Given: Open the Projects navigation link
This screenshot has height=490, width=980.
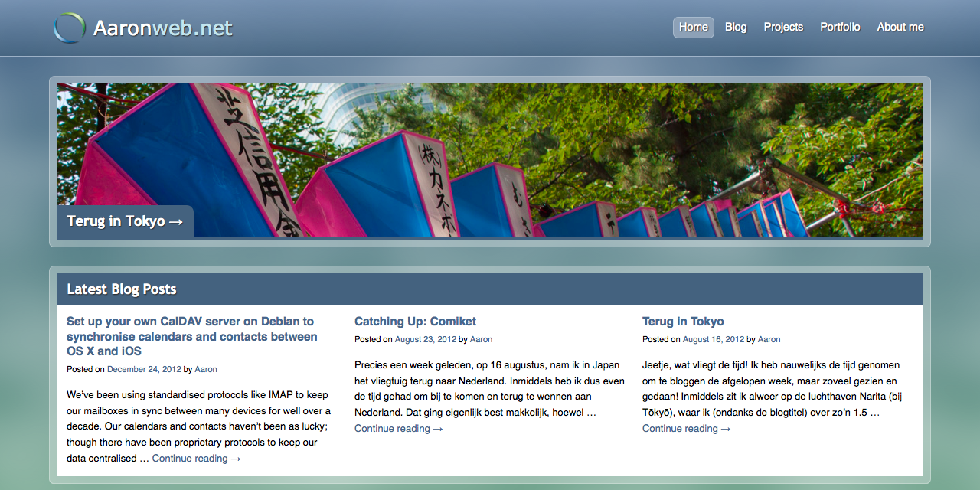Looking at the screenshot, I should [x=783, y=27].
